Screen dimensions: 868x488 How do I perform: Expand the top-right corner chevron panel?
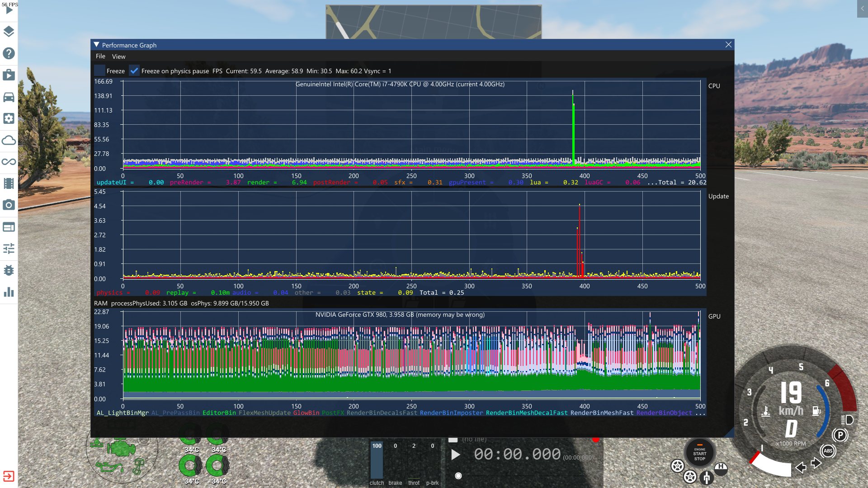pos(862,9)
